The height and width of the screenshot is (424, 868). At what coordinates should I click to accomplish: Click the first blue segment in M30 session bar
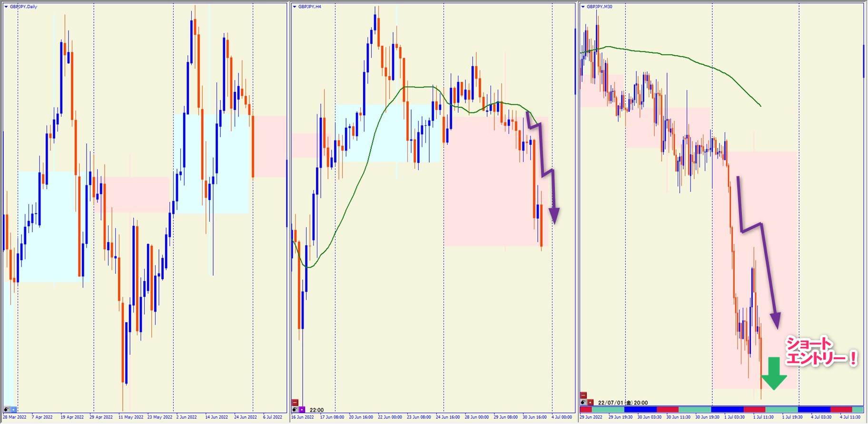click(640, 410)
